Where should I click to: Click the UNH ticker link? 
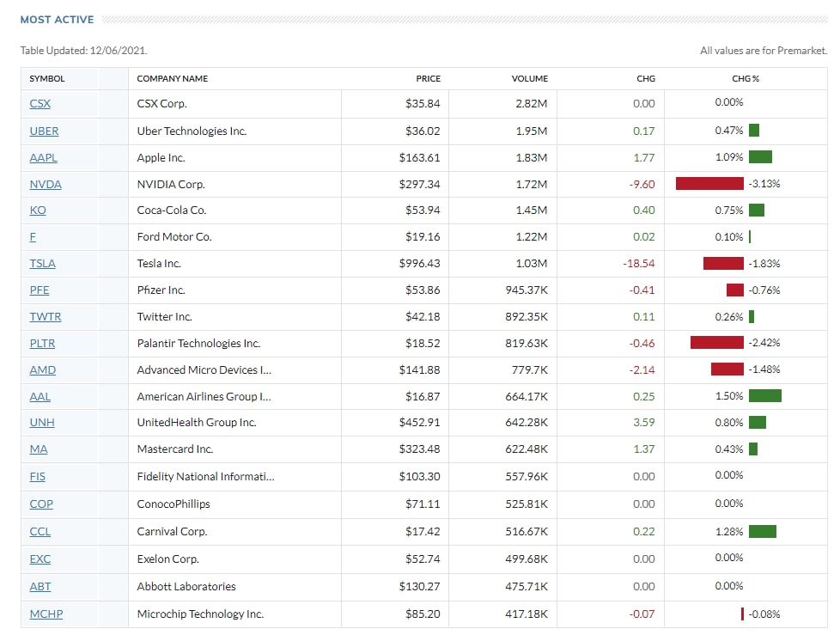pyautogui.click(x=42, y=423)
